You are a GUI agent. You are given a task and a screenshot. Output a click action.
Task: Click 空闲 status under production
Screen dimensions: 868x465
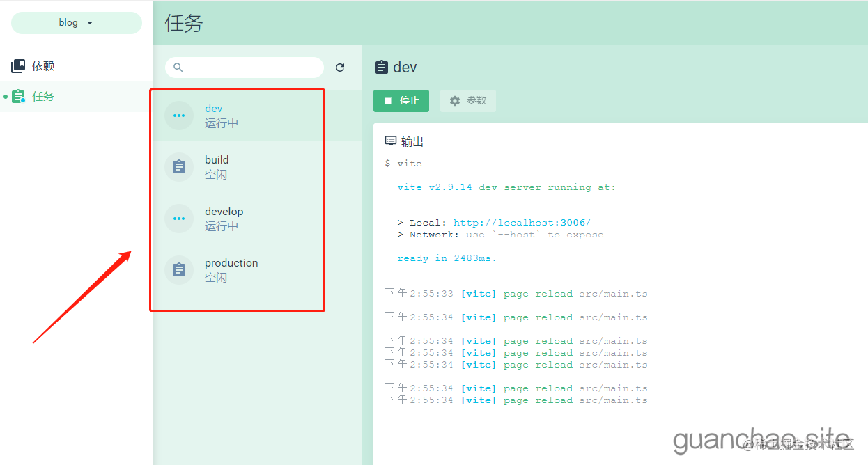(216, 278)
